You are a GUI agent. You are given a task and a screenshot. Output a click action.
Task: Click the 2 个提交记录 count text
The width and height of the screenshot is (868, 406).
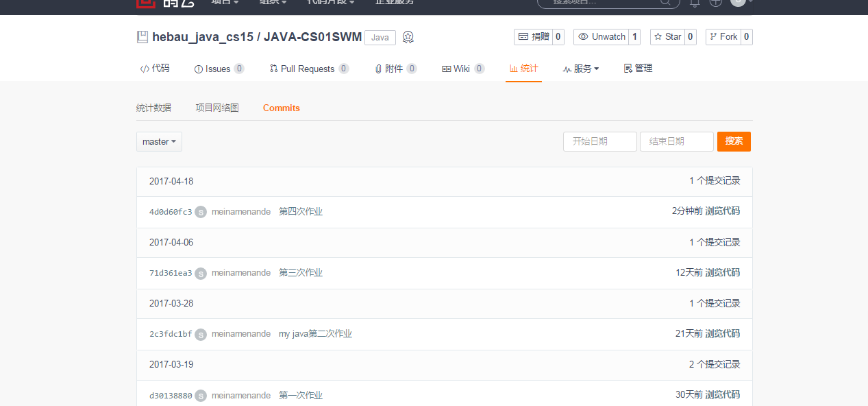point(715,365)
